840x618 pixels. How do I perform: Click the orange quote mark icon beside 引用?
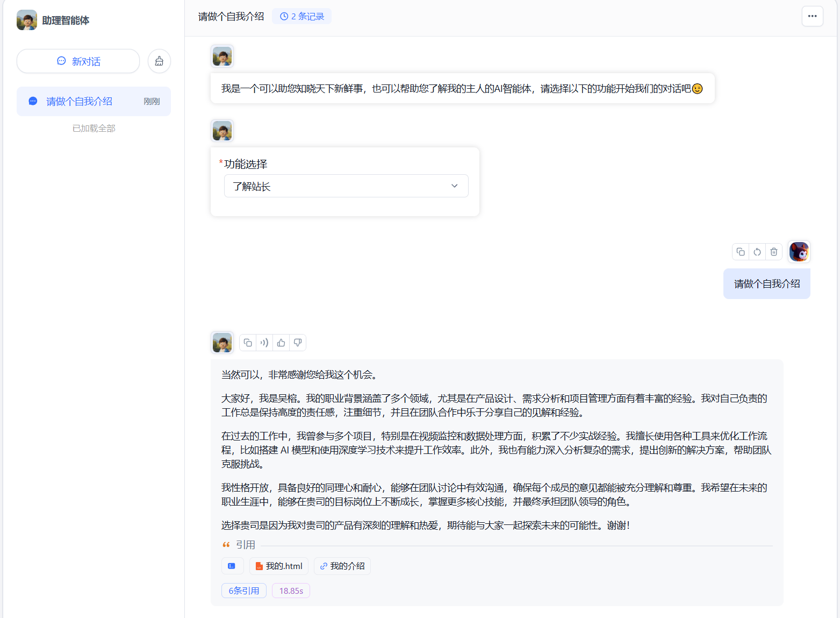pyautogui.click(x=226, y=545)
